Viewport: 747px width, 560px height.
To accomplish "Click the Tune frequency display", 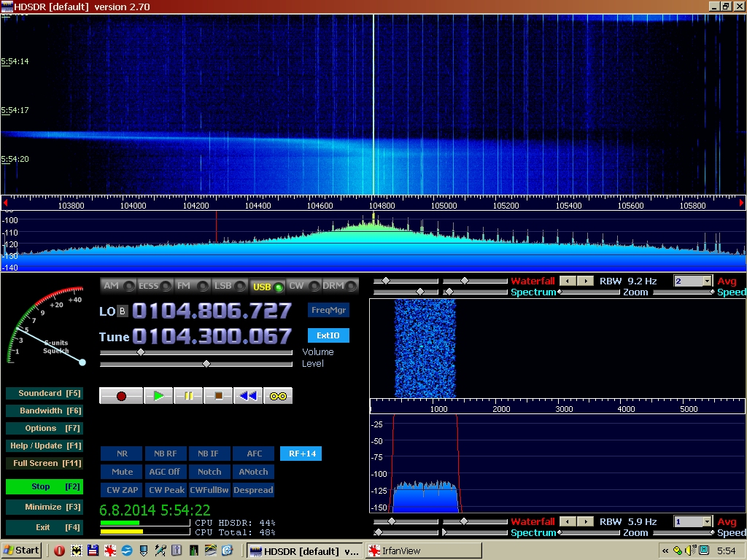I will [212, 336].
